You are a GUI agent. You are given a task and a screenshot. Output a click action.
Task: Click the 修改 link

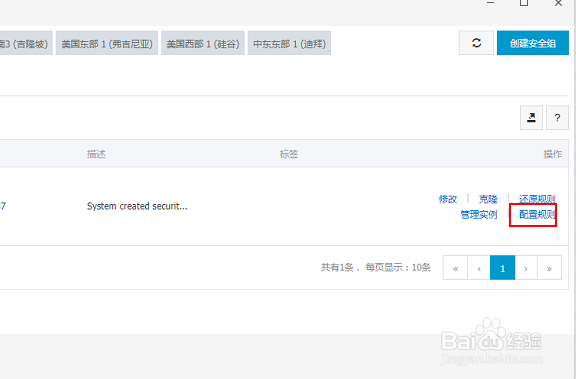[x=448, y=199]
